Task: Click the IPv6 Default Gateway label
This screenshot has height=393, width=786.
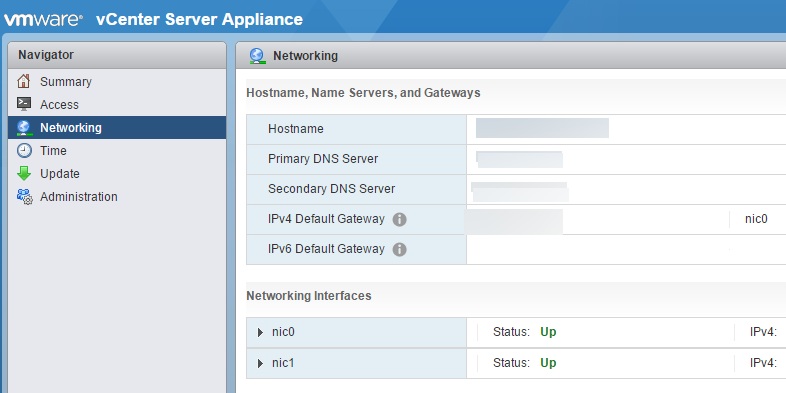Action: tap(326, 249)
